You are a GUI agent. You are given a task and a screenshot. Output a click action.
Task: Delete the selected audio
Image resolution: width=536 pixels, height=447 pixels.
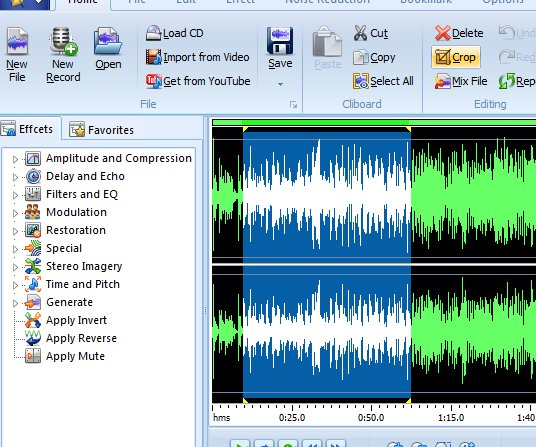pyautogui.click(x=459, y=33)
